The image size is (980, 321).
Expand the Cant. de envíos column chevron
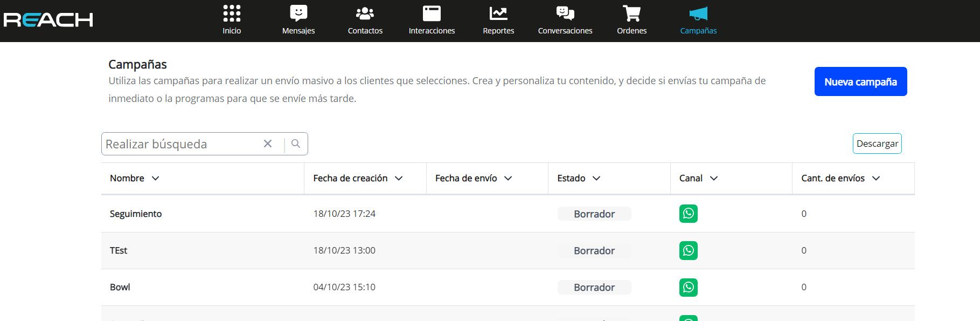point(876,178)
